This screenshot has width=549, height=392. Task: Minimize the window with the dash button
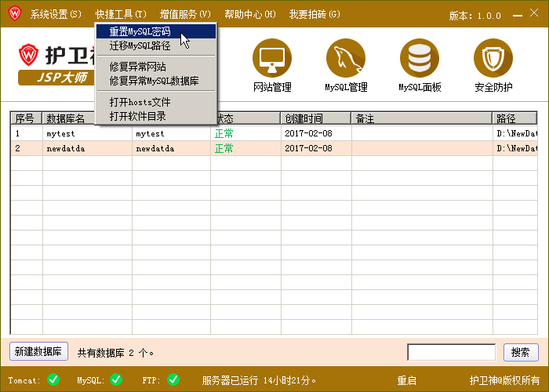[x=518, y=16]
